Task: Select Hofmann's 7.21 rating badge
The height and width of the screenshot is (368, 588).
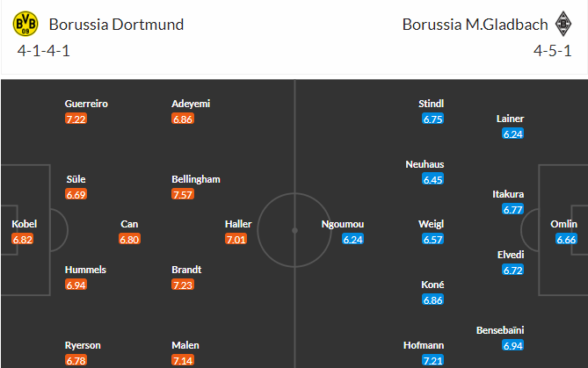Action: [432, 360]
